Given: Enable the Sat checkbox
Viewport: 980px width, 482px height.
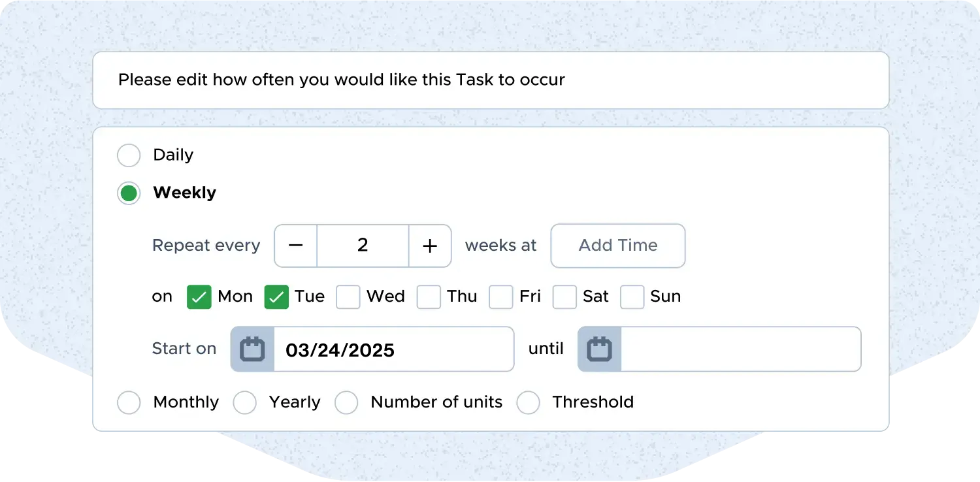Looking at the screenshot, I should pyautogui.click(x=564, y=297).
